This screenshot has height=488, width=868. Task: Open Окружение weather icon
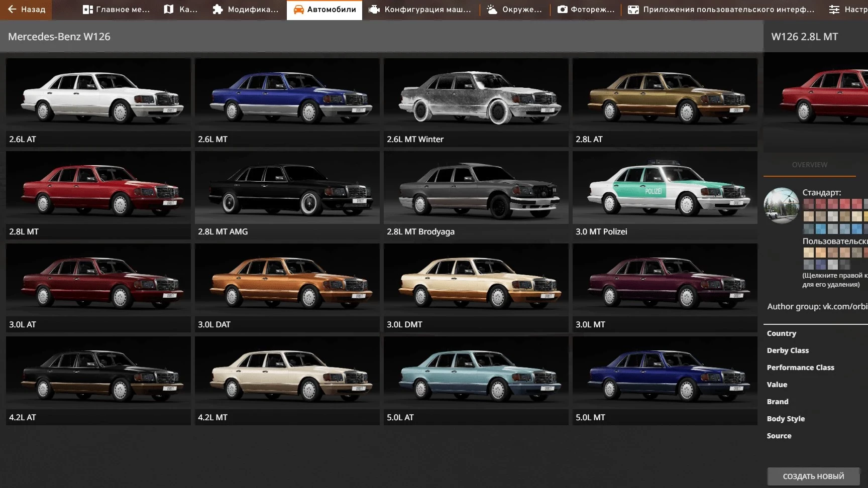tap(492, 10)
